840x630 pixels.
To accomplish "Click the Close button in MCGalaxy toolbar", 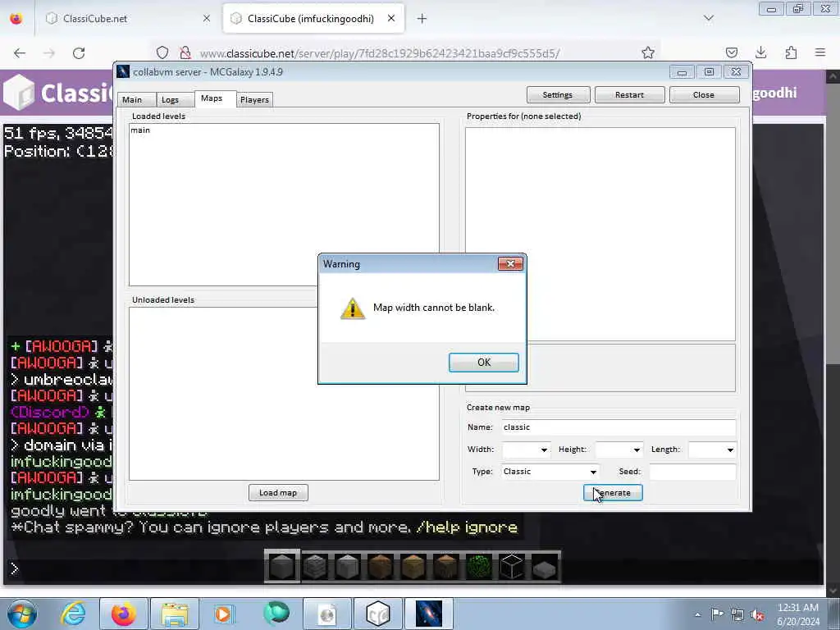I will coord(704,95).
